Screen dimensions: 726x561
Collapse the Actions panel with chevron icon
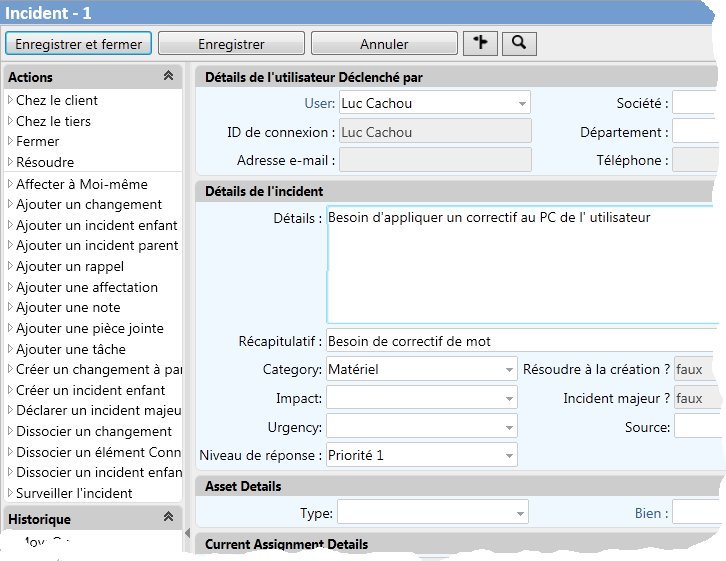[x=169, y=76]
